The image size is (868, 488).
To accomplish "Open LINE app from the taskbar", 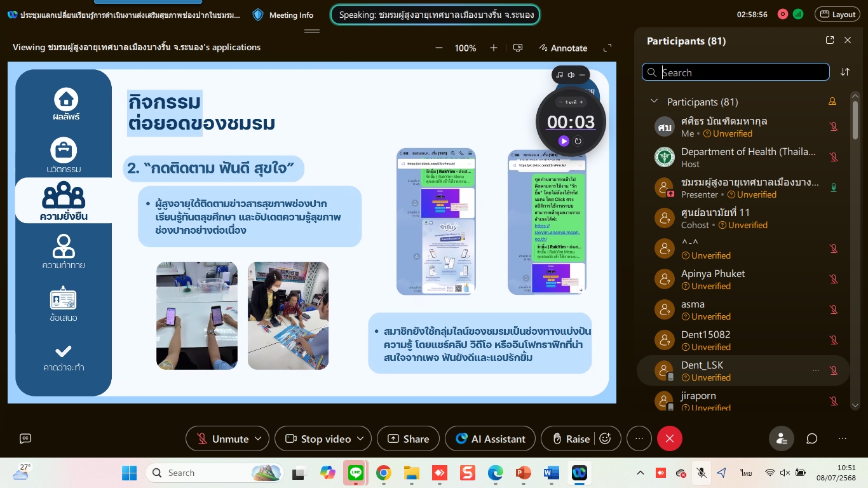I will point(355,473).
